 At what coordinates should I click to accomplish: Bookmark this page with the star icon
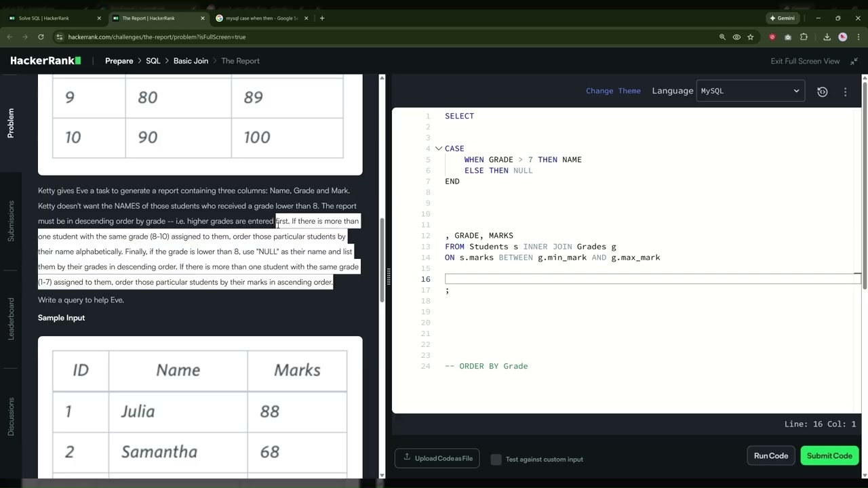pos(750,37)
